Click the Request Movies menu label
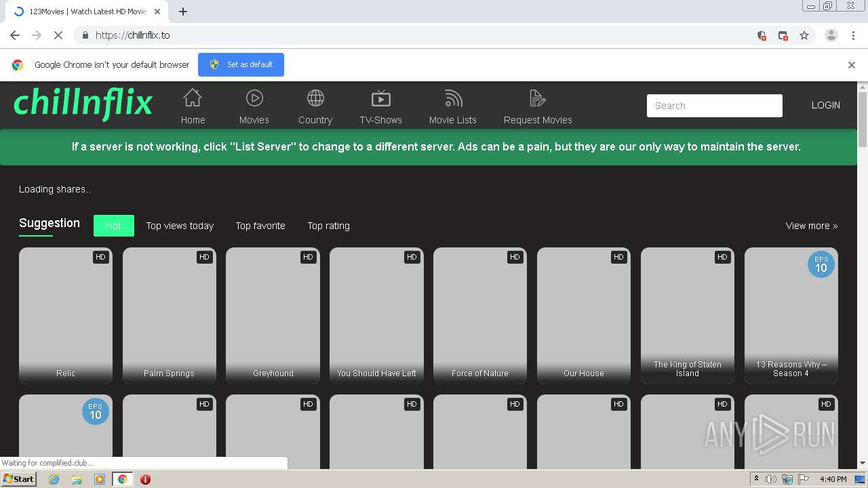Screen dimensions: 868x488 (x=538, y=120)
